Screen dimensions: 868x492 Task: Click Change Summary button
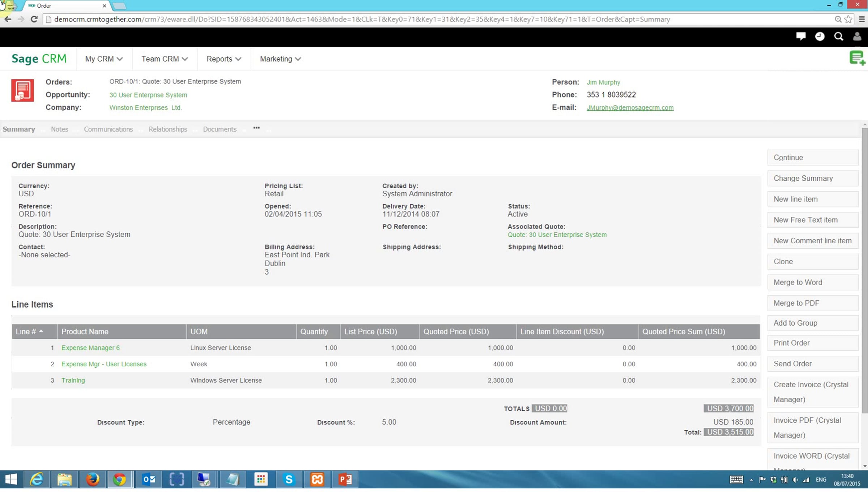[813, 178]
